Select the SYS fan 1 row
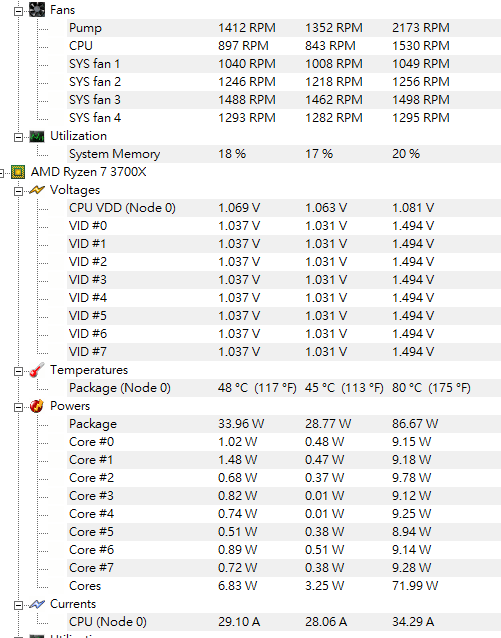Screen dimensions: 501x638 coord(284,64)
